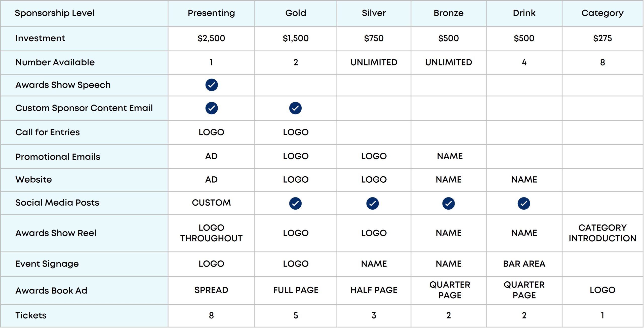
Task: Click Presenting's Custom Sponsor Content Email checkmark
Action: pyautogui.click(x=211, y=108)
